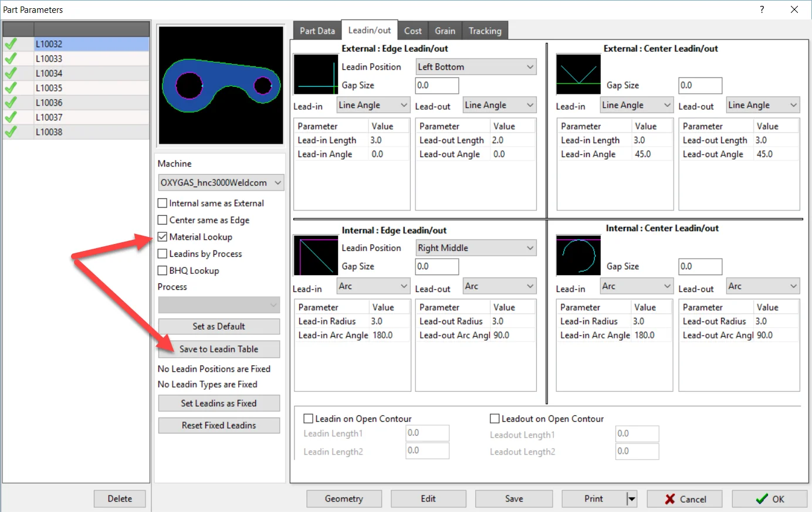Click External Edge Lead-in Length value 3.0

[x=376, y=140]
